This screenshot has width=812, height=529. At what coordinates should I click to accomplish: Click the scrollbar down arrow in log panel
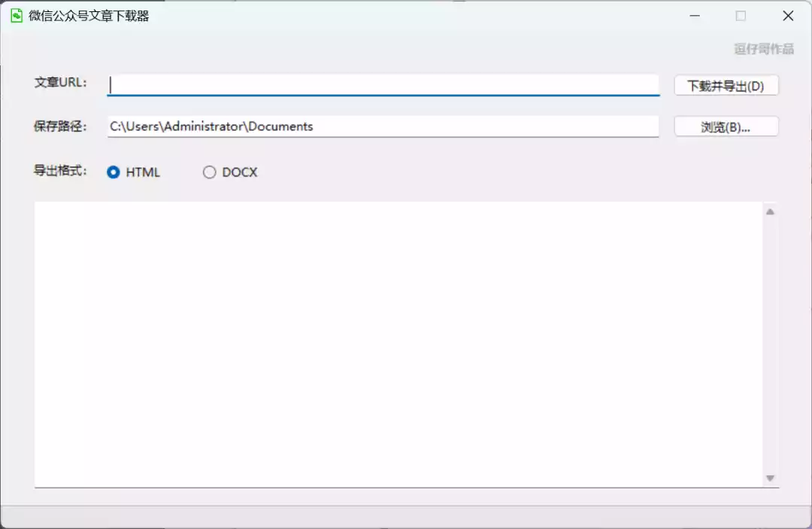[x=770, y=478]
